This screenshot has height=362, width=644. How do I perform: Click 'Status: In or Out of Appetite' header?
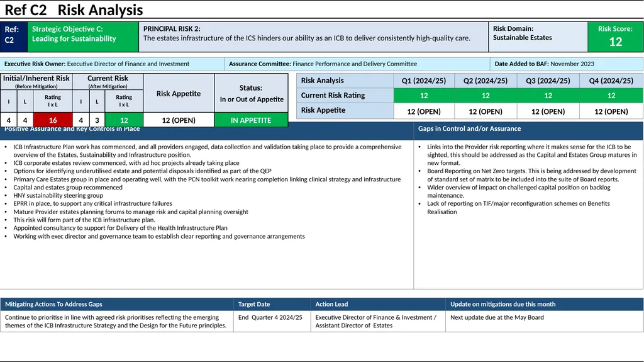pos(252,93)
